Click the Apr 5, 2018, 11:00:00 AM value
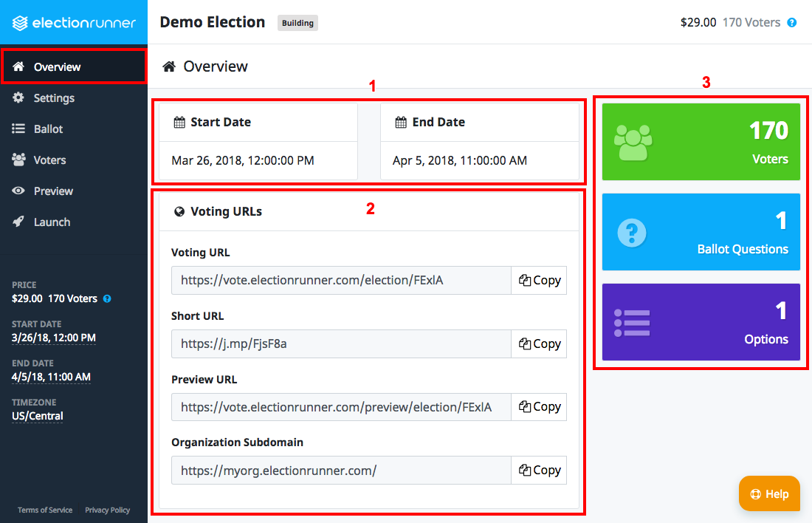The height and width of the screenshot is (523, 812). 460,161
